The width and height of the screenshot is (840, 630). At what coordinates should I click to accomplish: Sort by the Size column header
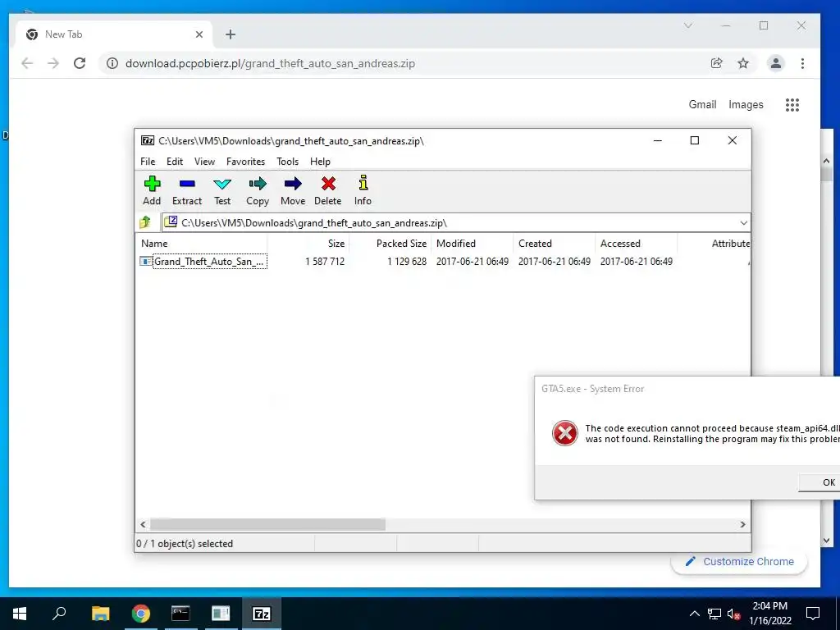pos(308,243)
